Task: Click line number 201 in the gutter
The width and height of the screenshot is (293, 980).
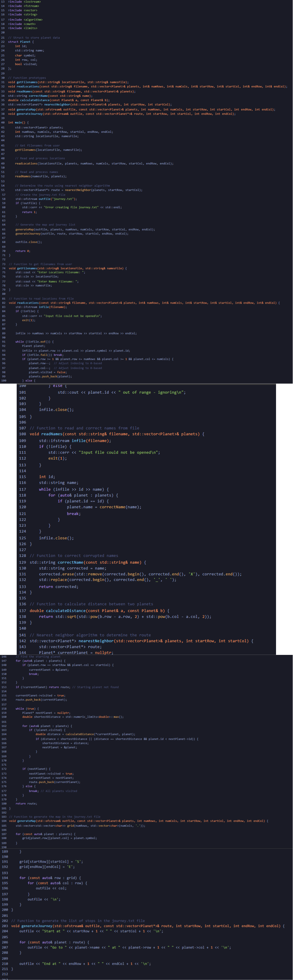Action: point(5,916)
